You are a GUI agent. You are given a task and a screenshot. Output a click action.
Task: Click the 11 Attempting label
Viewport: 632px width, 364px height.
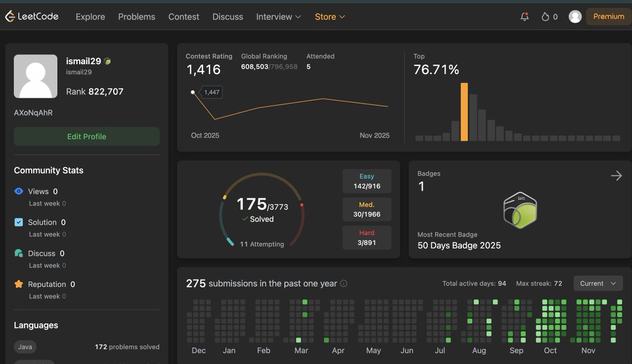click(262, 244)
